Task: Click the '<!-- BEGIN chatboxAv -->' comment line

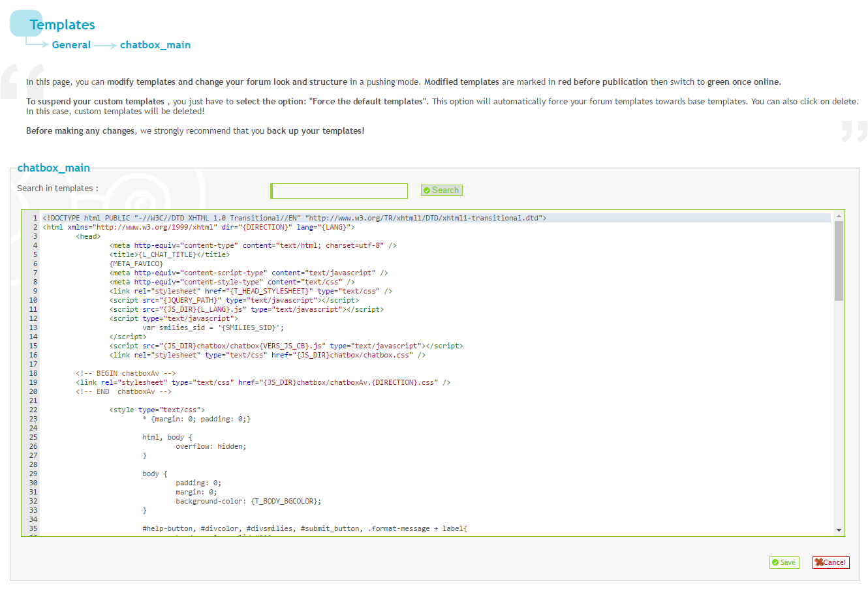Action: tap(125, 373)
